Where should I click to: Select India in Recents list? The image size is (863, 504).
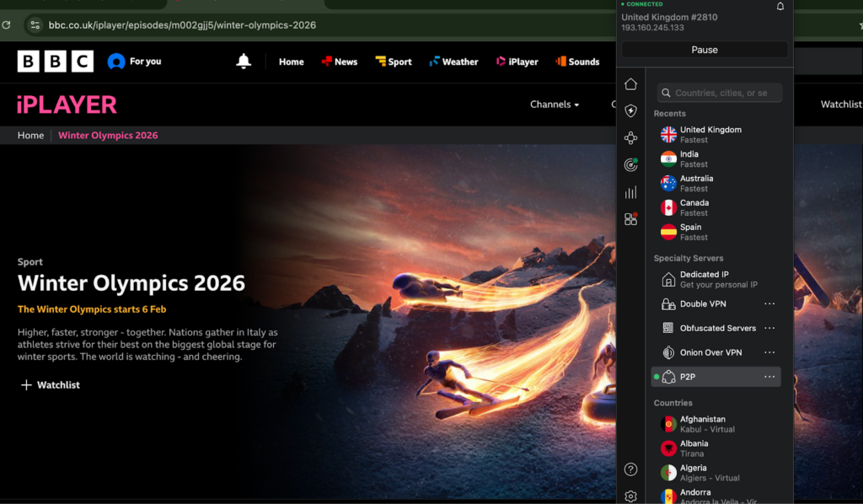(716, 159)
